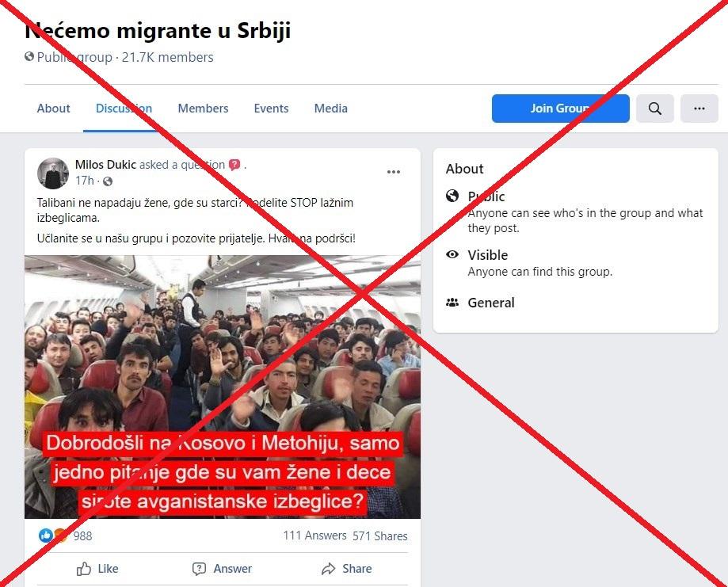This screenshot has width=728, height=587.
Task: Open the 571 Shares link
Action: pyautogui.click(x=379, y=536)
